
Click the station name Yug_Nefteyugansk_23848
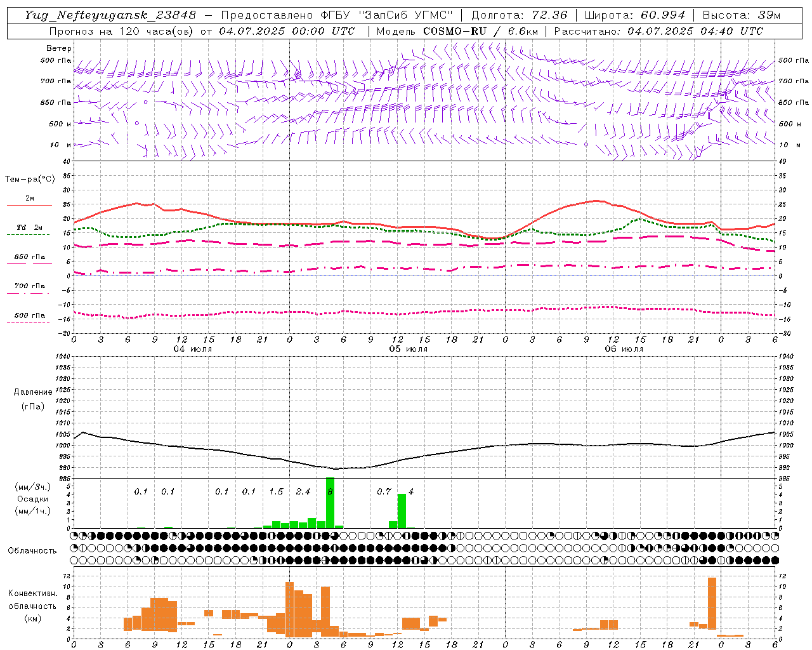pos(110,15)
